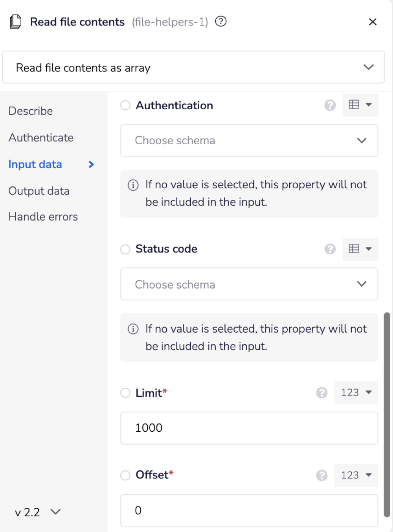Click the Authentication help question mark
393x532 pixels.
[330, 105]
